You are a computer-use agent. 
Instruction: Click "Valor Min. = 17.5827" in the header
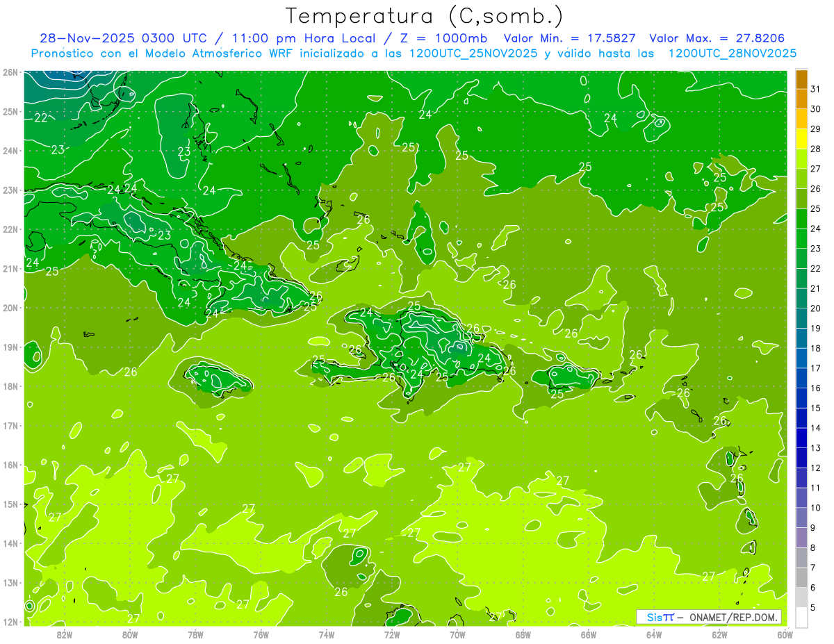tap(570, 38)
